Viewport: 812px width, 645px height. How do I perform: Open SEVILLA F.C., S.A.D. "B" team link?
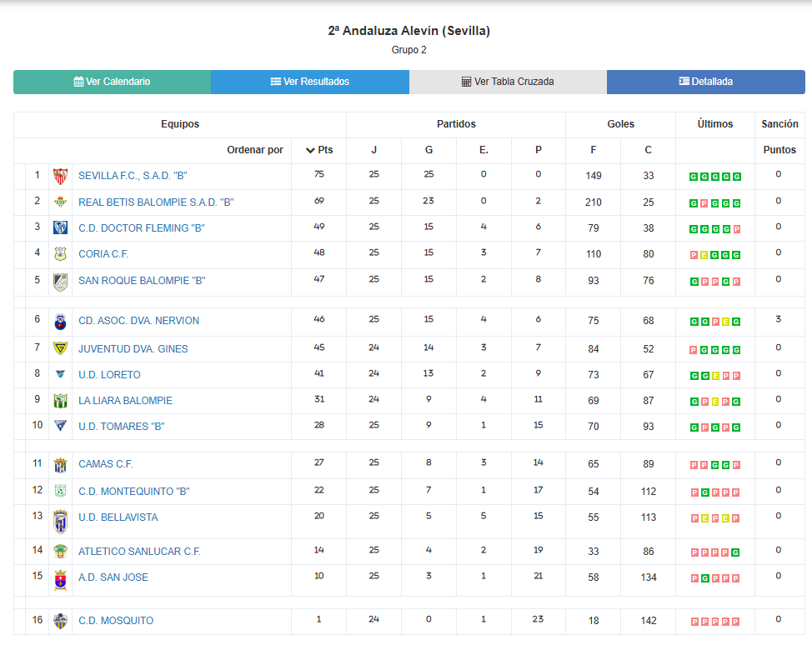click(x=133, y=176)
